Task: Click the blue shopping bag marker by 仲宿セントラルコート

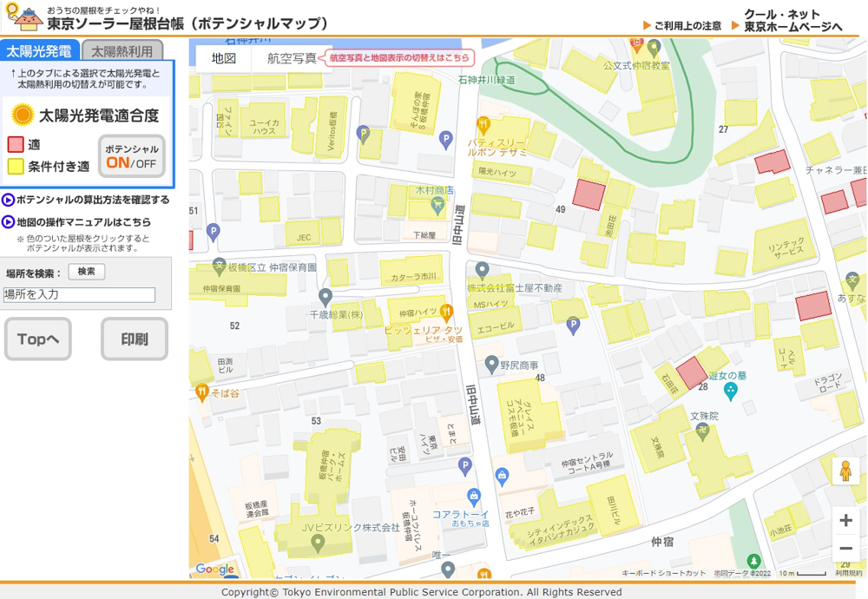Action: pyautogui.click(x=502, y=477)
